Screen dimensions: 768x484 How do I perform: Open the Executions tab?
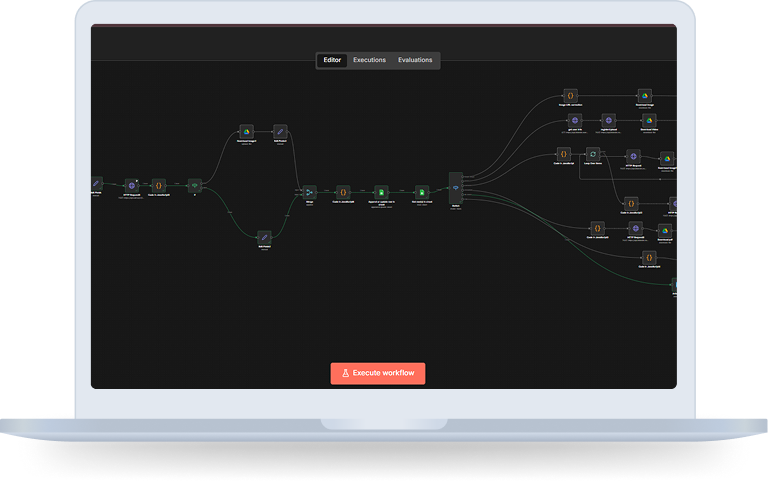point(369,60)
